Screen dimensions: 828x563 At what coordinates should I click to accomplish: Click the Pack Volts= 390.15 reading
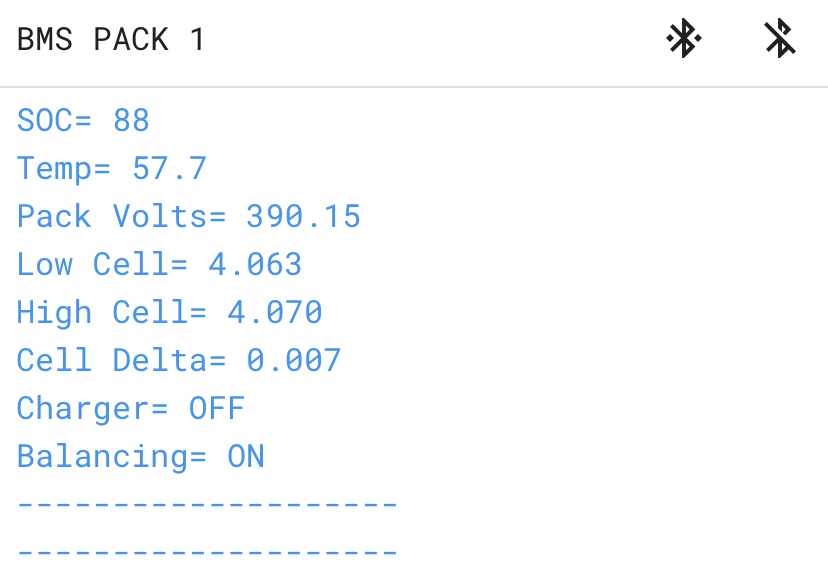coord(188,216)
